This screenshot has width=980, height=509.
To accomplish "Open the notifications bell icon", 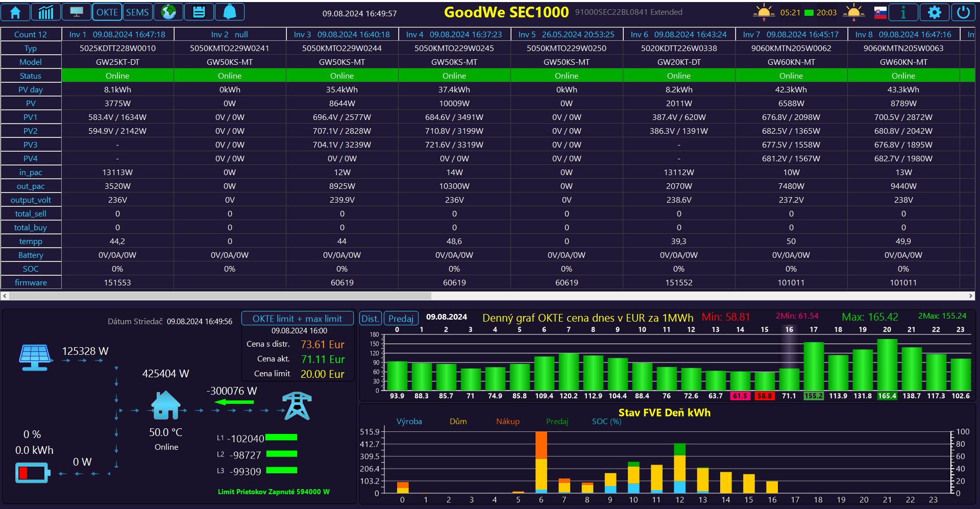I will click(230, 12).
